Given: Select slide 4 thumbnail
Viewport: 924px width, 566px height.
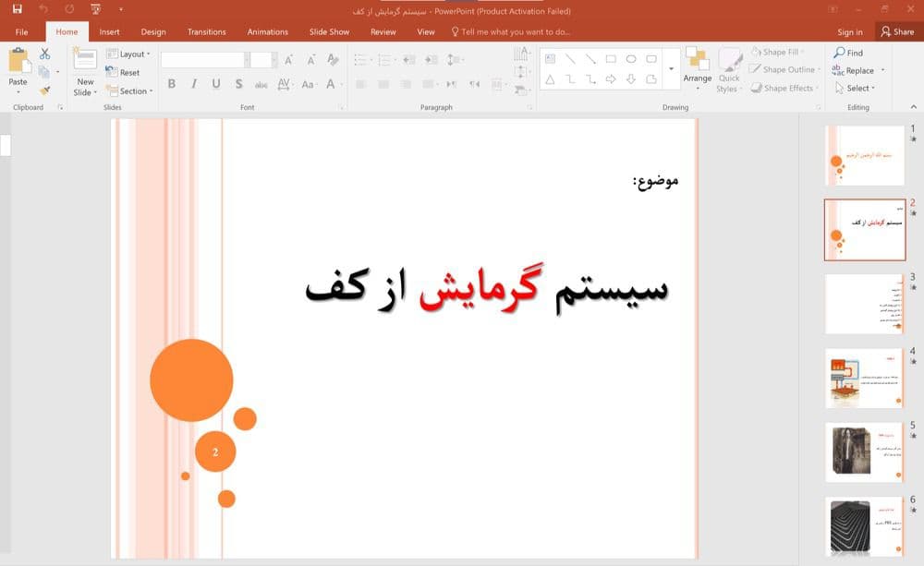Looking at the screenshot, I should pyautogui.click(x=865, y=379).
